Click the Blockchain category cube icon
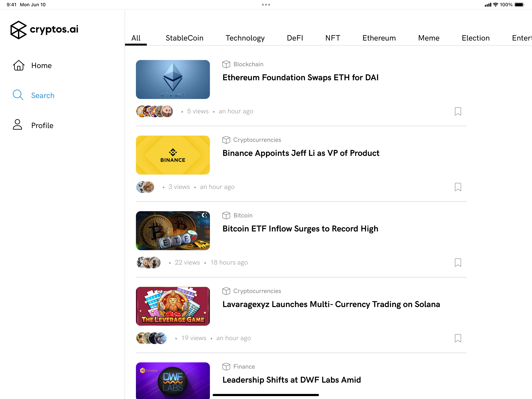This screenshot has height=399, width=532. tap(226, 64)
